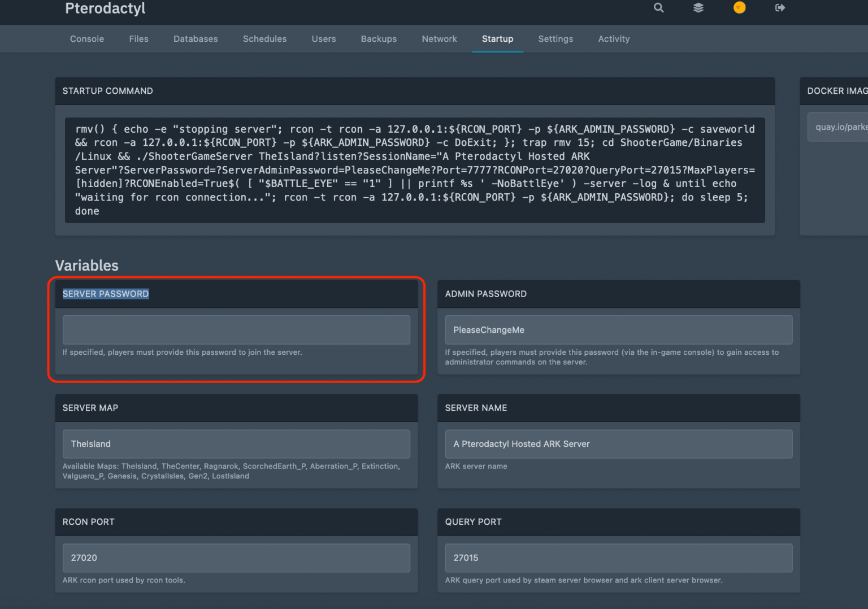Click into the Server Password field
Screen dimensions: 868x609
coord(236,329)
